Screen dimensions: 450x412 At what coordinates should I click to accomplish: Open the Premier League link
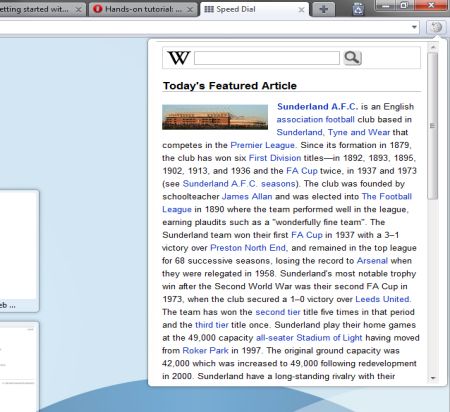[x=263, y=145]
